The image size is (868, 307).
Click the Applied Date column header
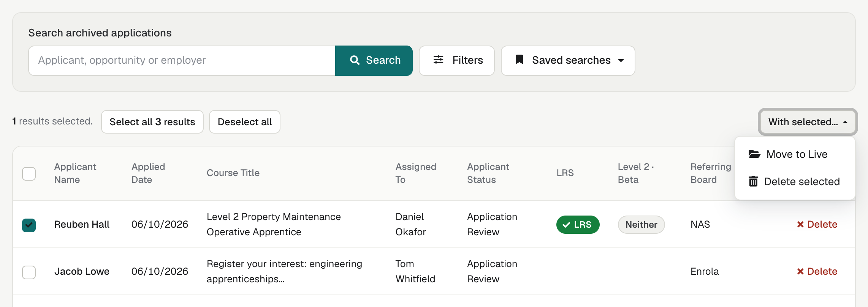point(148,173)
